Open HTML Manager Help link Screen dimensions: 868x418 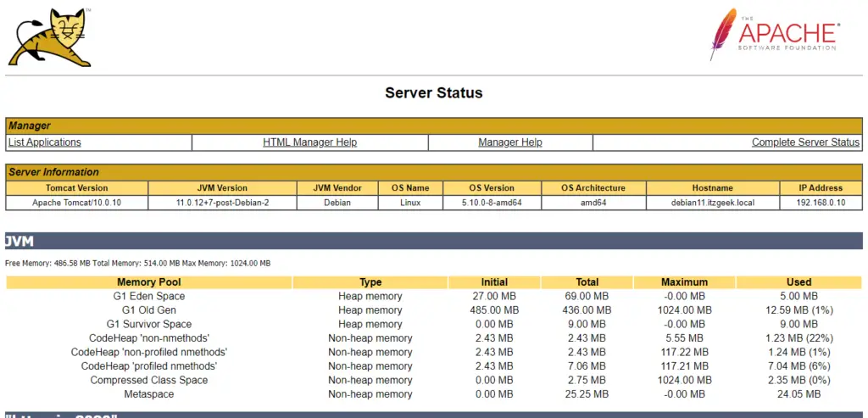click(310, 142)
